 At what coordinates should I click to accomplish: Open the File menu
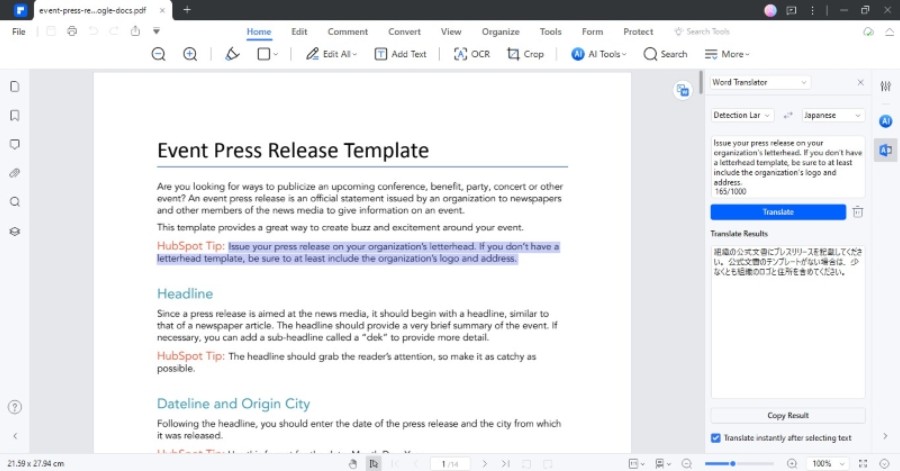click(x=19, y=32)
